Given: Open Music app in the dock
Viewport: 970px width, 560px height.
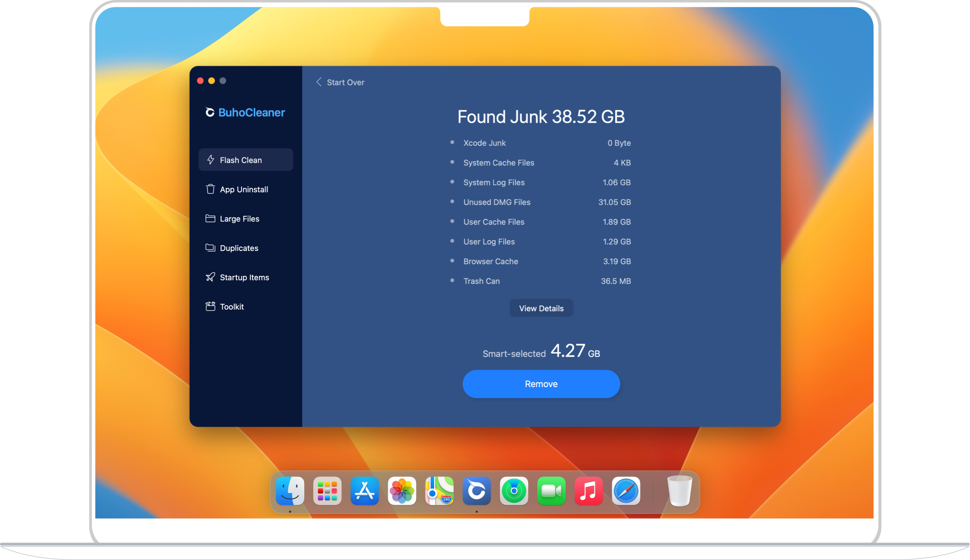Looking at the screenshot, I should click(x=588, y=491).
